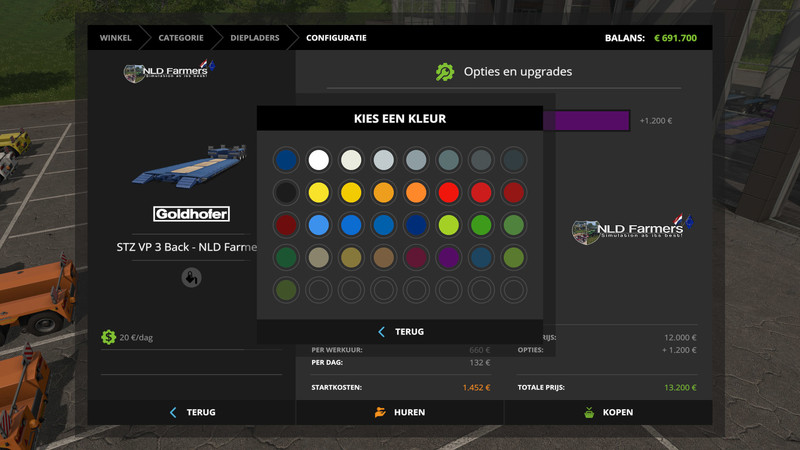The height and width of the screenshot is (450, 800).
Task: Click the gear icon beside Opties en upgrades
Action: [445, 72]
